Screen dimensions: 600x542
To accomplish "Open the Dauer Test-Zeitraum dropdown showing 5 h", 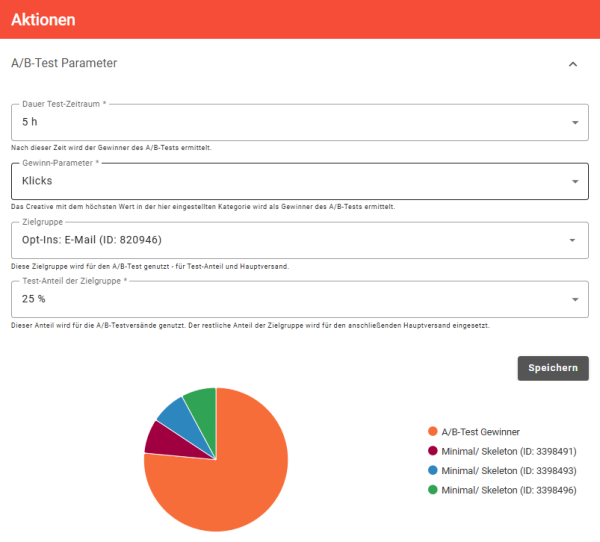I will 290,122.
